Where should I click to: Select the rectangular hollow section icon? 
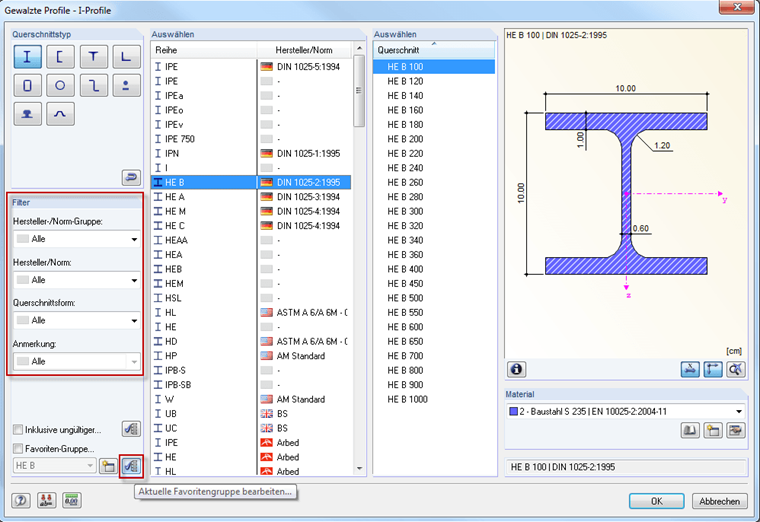click(27, 86)
